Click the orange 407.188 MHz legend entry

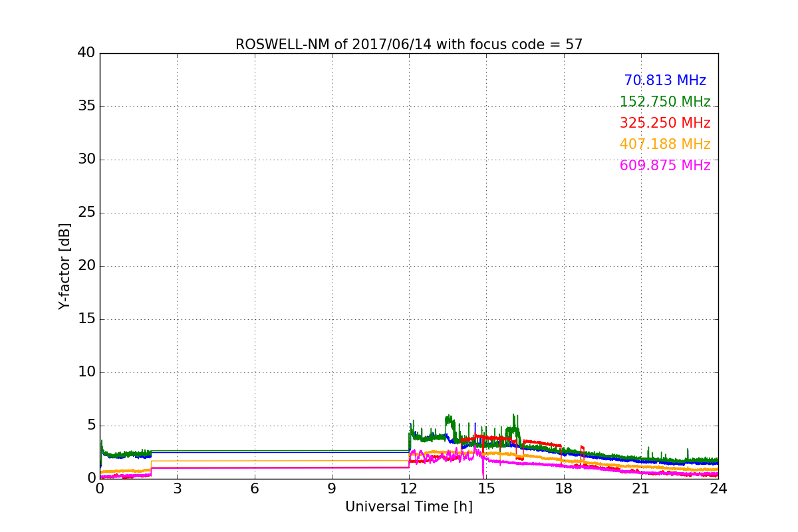click(x=664, y=144)
